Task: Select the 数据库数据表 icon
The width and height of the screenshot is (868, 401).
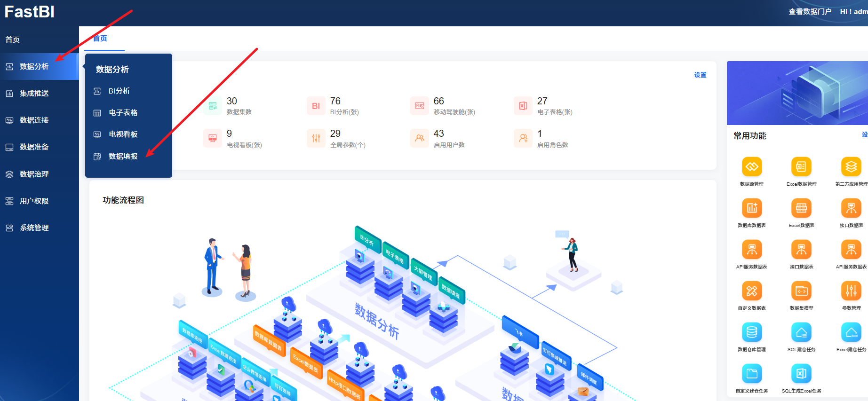Action: click(x=752, y=208)
